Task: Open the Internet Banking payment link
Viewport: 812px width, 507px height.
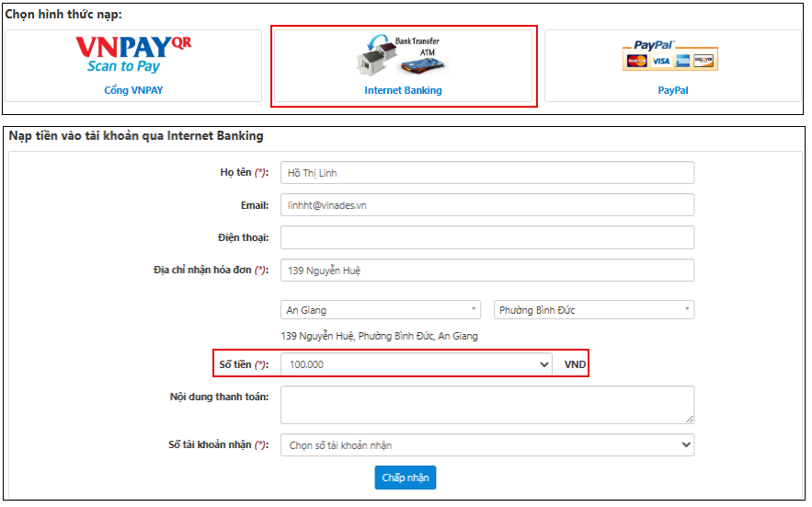Action: click(403, 90)
